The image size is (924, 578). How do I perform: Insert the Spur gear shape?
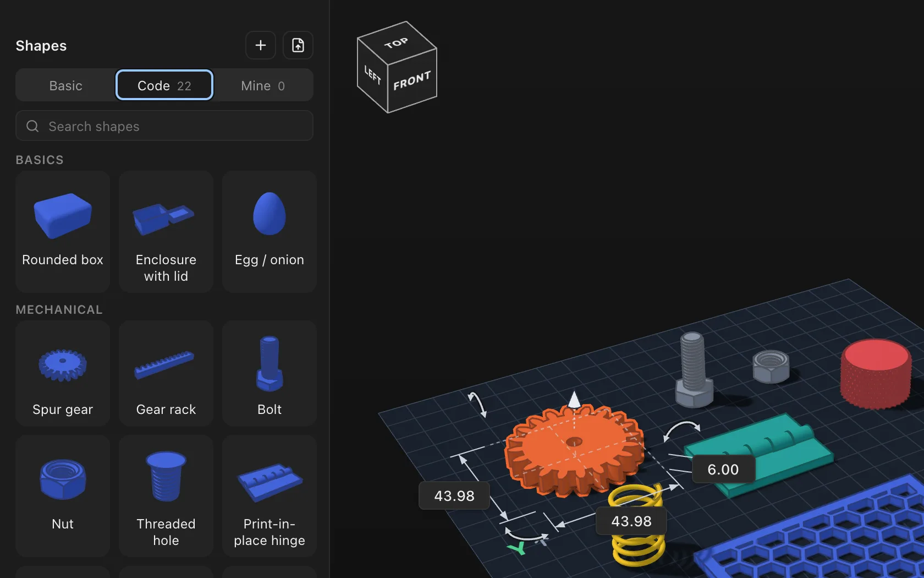[63, 373]
